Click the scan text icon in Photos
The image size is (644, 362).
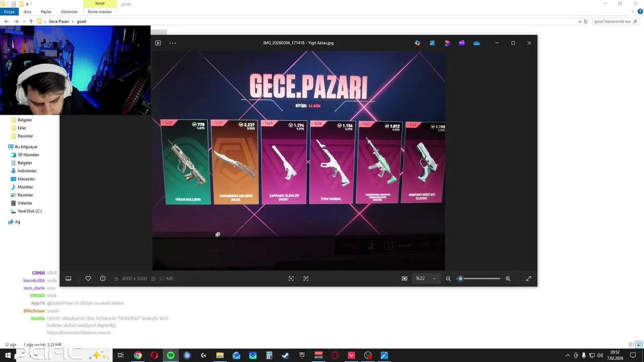[306, 279]
